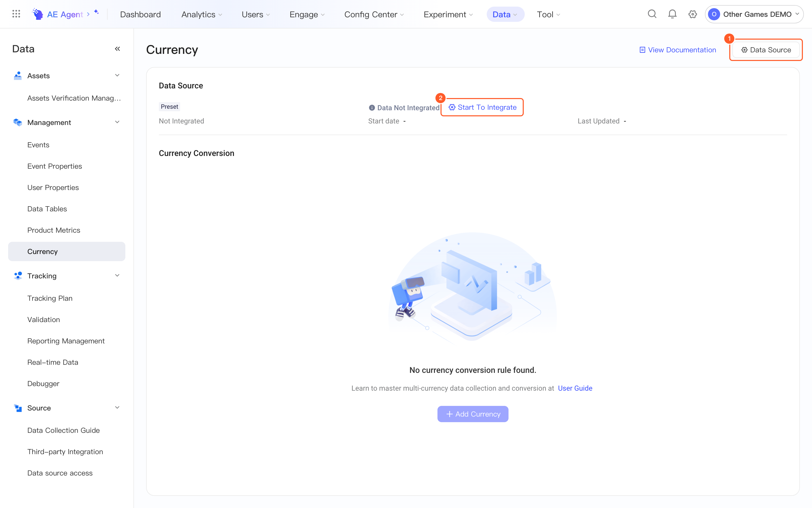This screenshot has height=508, width=812.
Task: Expand the Analytics menu
Action: pyautogui.click(x=202, y=14)
